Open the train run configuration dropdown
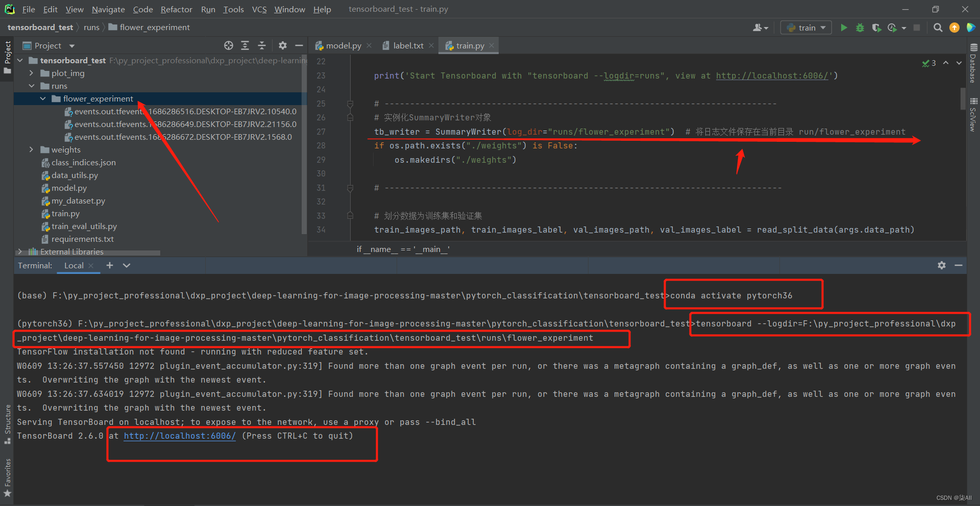 point(806,28)
